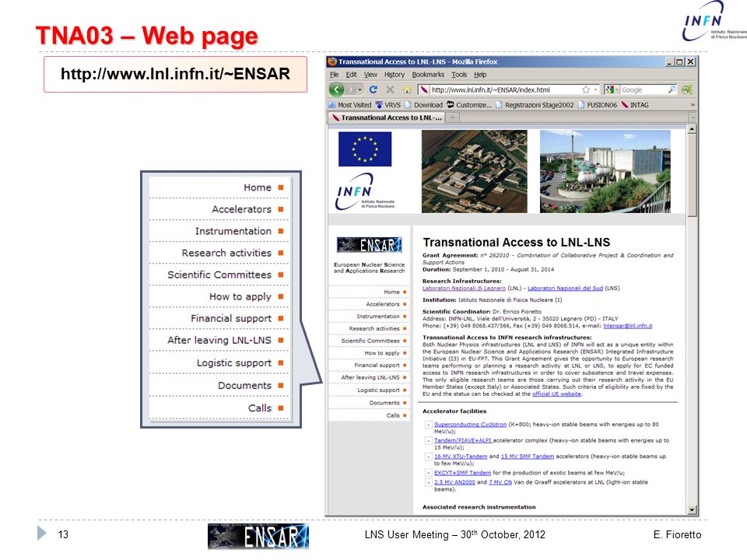This screenshot has width=747, height=560.
Task: Click Scientific Committees in the enlarged callout
Action: (x=219, y=275)
